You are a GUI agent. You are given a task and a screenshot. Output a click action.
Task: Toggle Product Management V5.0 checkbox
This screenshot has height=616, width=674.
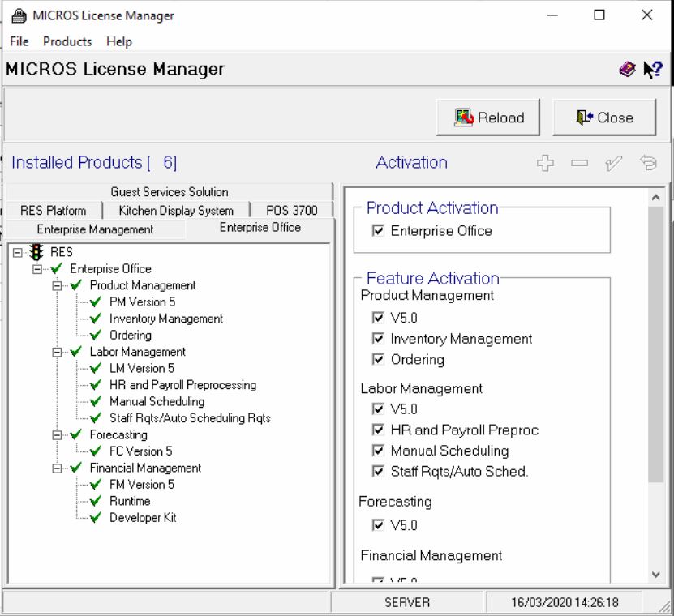(x=378, y=318)
